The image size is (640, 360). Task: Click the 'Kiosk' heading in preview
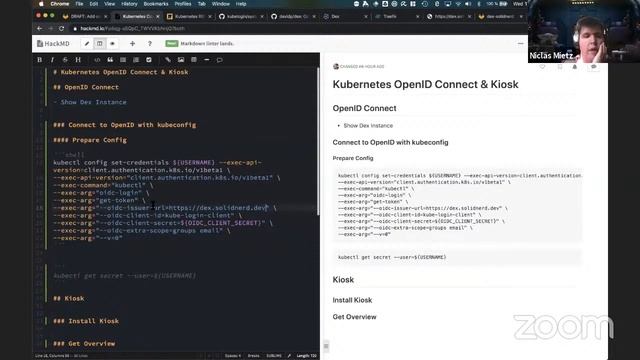coord(343,280)
